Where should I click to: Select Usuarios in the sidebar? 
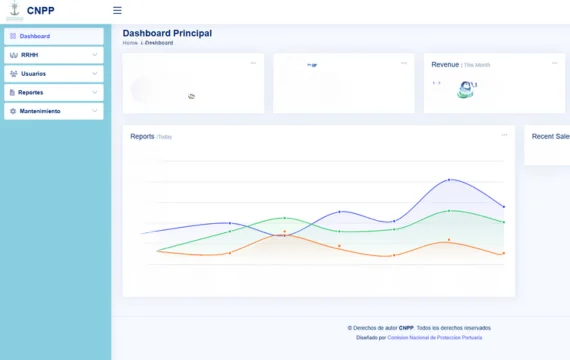(54, 74)
